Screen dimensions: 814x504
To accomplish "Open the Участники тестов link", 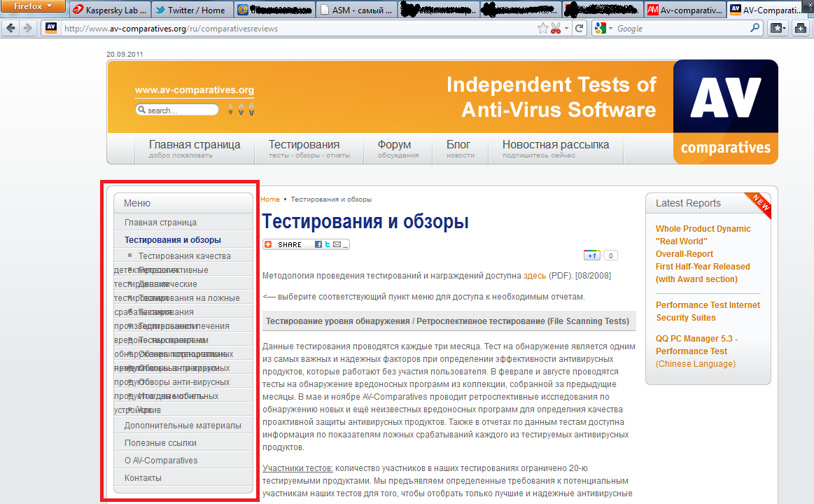I will click(297, 468).
